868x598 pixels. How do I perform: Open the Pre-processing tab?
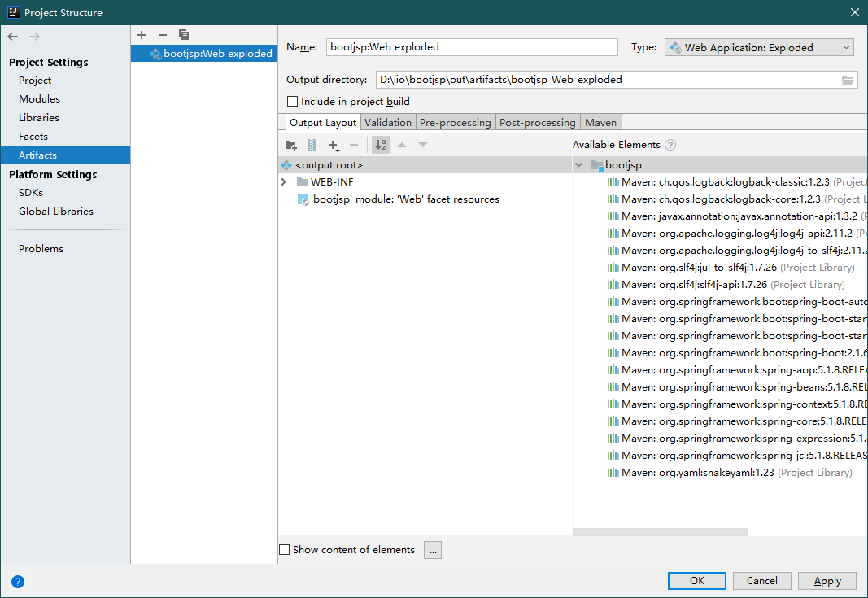tap(455, 122)
